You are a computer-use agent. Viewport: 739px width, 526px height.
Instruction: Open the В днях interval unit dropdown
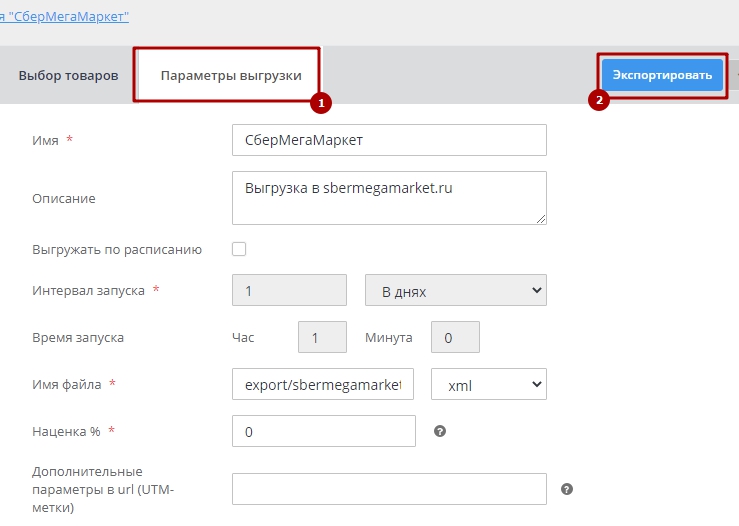pyautogui.click(x=456, y=291)
